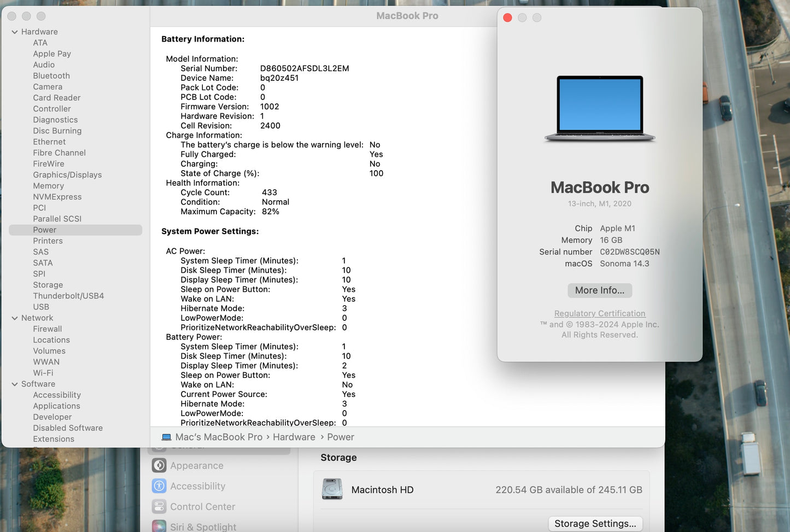The image size is (790, 532).
Task: Select Applications under Software
Action: (57, 406)
